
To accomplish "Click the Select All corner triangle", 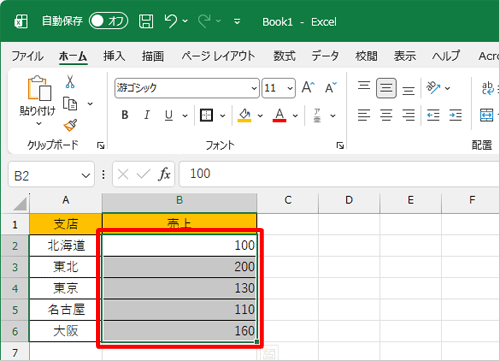I will pos(20,204).
